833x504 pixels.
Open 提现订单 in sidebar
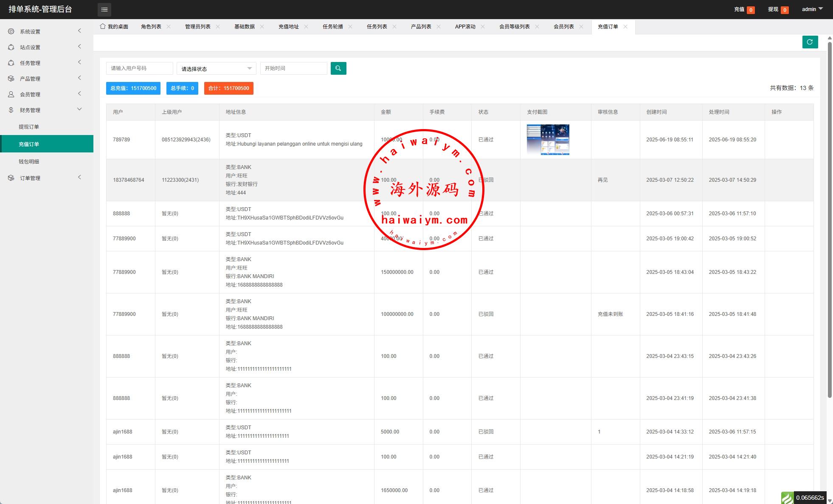pos(29,127)
